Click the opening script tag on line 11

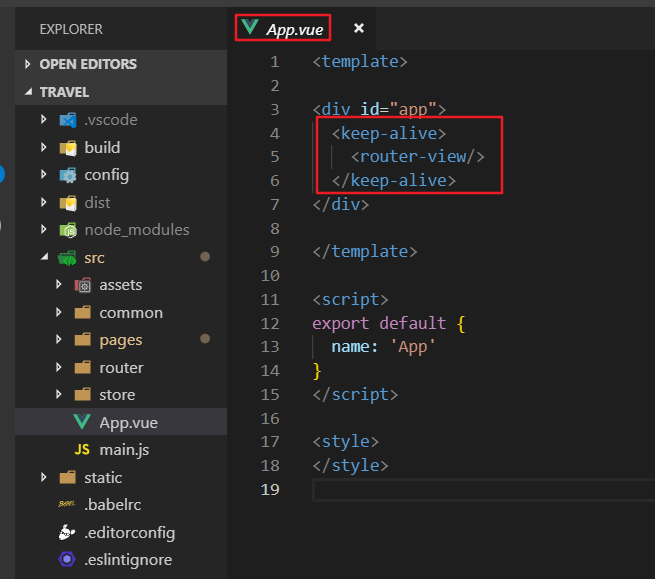pyautogui.click(x=350, y=300)
